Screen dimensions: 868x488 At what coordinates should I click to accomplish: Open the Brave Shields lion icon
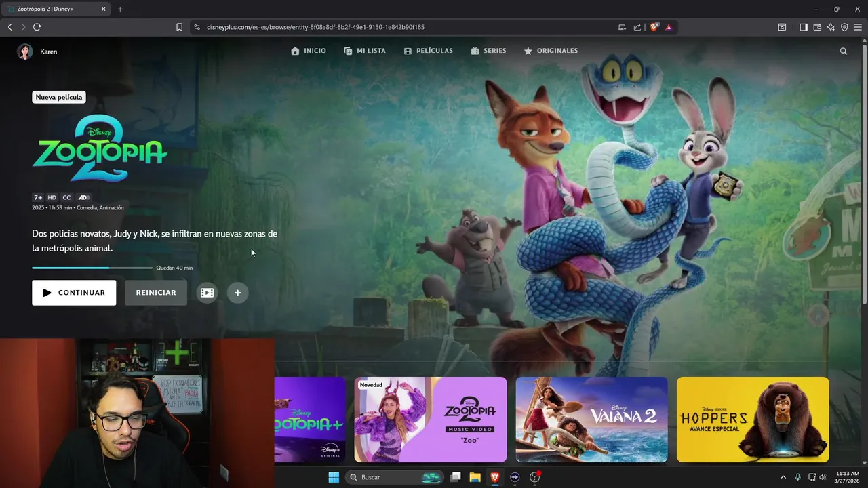coord(654,27)
